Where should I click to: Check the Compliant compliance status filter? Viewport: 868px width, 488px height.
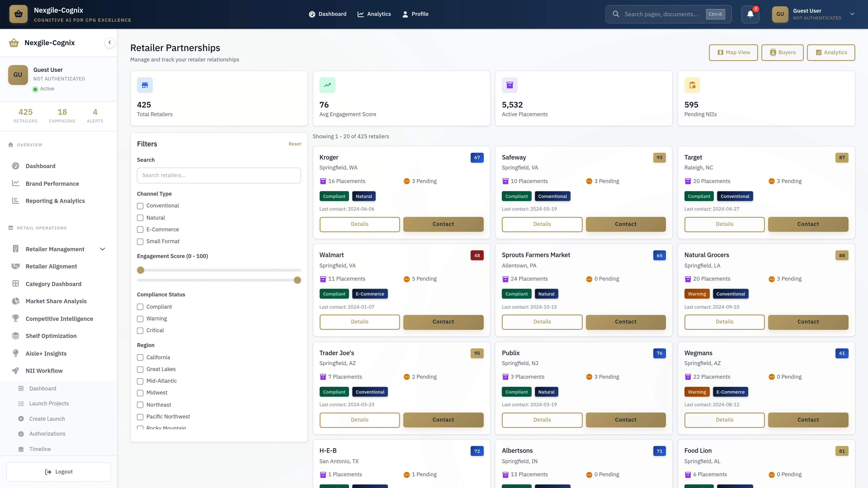[140, 307]
